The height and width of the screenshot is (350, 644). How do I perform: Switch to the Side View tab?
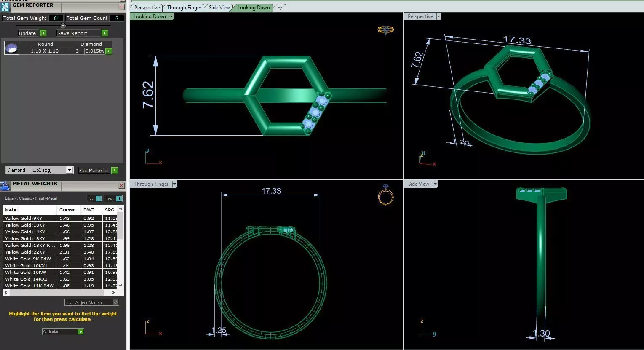pyautogui.click(x=219, y=8)
